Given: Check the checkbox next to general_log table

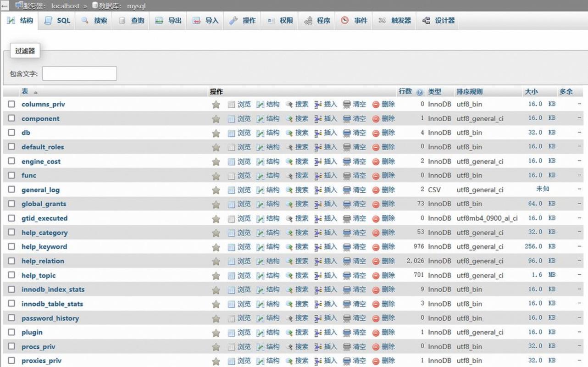Looking at the screenshot, I should pos(11,189).
